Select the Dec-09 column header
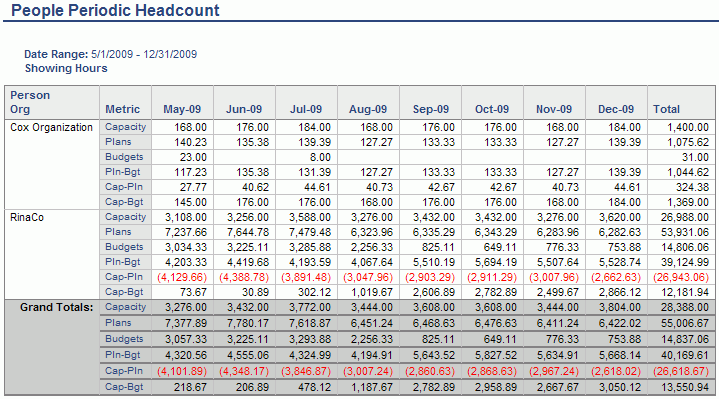The image size is (719, 399). 616,109
